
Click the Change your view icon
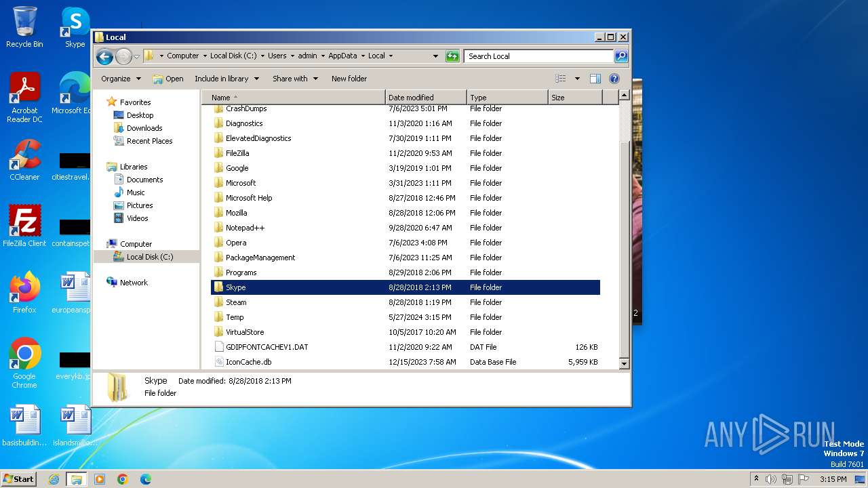[560, 79]
